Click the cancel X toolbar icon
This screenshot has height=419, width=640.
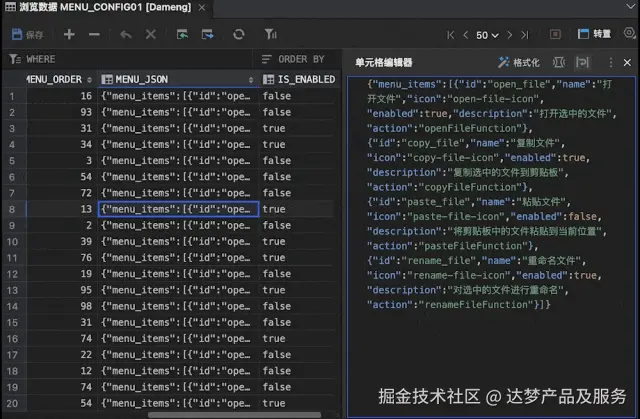click(x=151, y=35)
